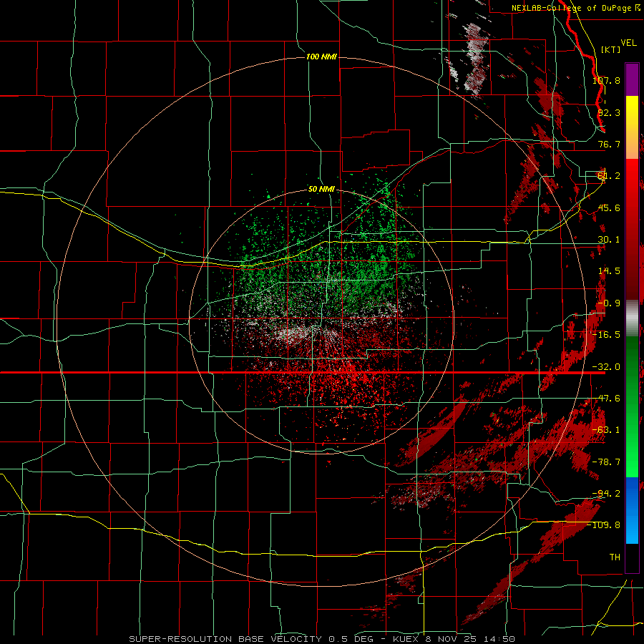Screen dimensions: 644x644
Task: Click the [KT] units label
Action: [x=611, y=49]
